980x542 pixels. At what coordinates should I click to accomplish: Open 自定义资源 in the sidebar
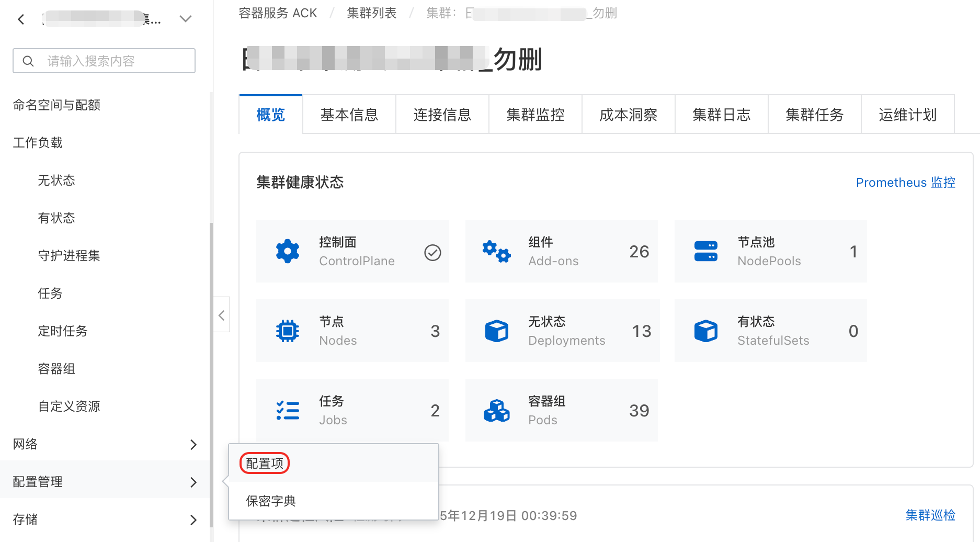pos(69,406)
